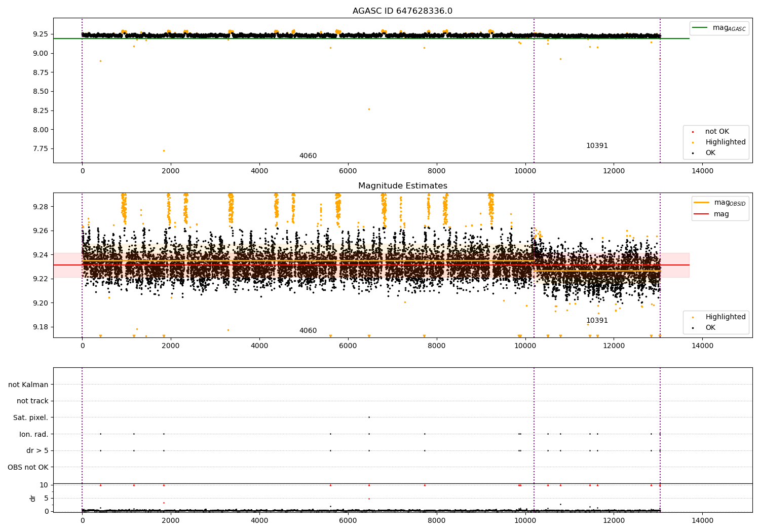Click the 8.75 tick on top y-axis
760x532 pixels.
[41, 72]
